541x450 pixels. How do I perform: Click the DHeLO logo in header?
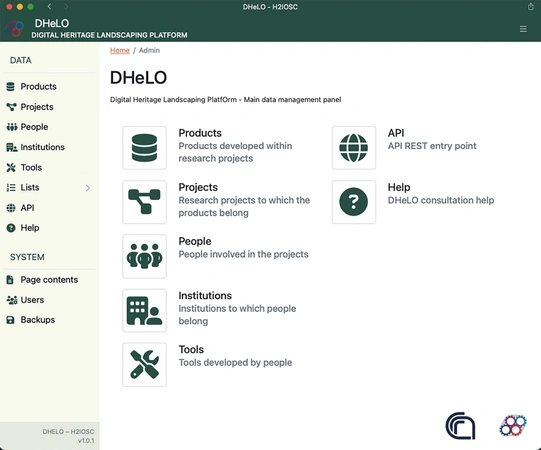(x=14, y=29)
